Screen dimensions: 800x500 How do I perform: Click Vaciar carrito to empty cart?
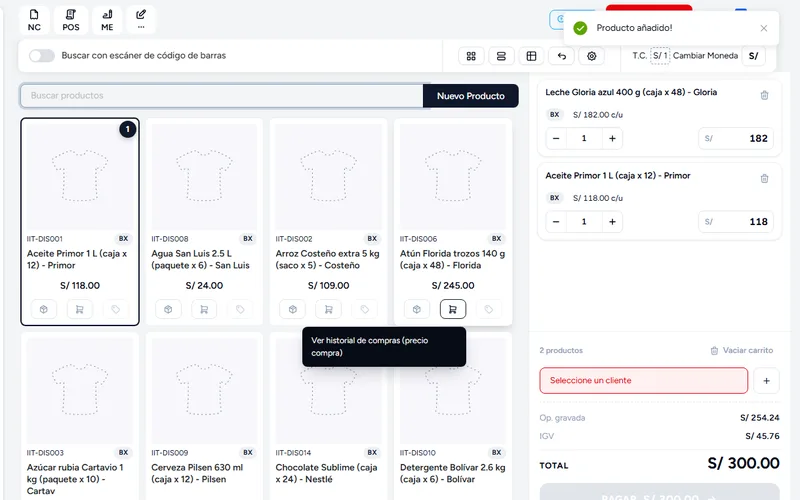(x=742, y=351)
